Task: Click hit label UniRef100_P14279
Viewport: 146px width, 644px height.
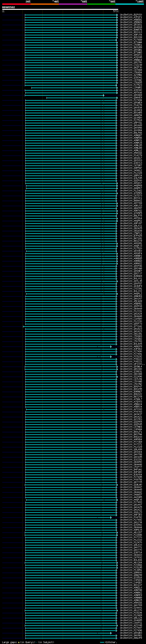Action: 131,156
